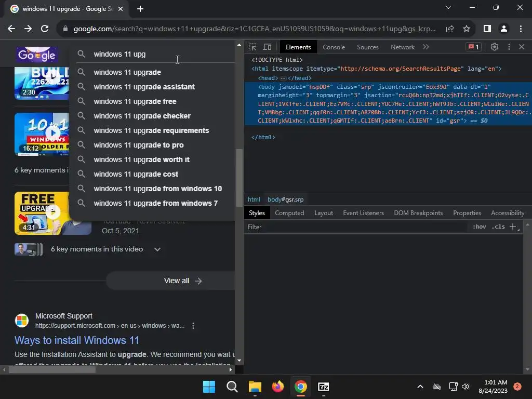The width and height of the screenshot is (532, 399).
Task: Open the DevTools error count badge
Action: (x=474, y=47)
